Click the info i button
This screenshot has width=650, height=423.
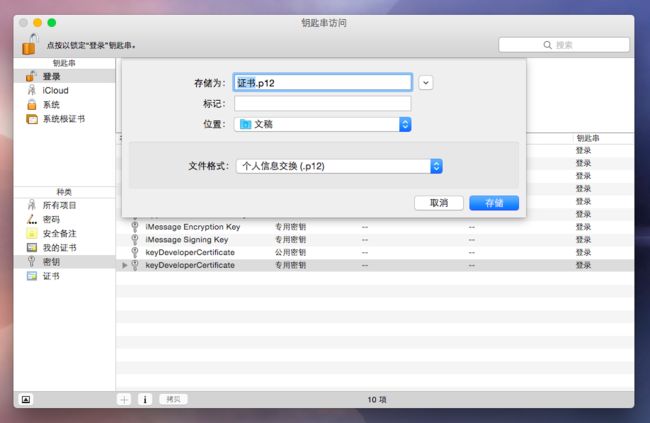145,399
